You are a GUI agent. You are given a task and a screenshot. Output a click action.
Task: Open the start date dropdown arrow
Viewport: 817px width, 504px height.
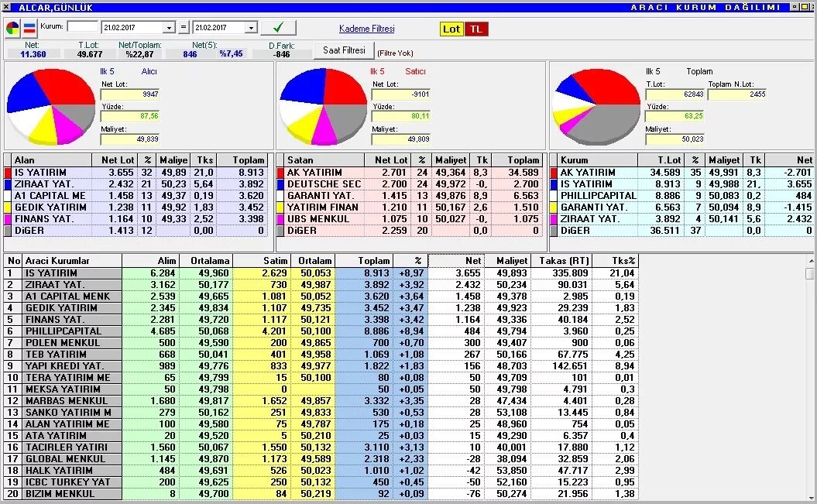(169, 28)
